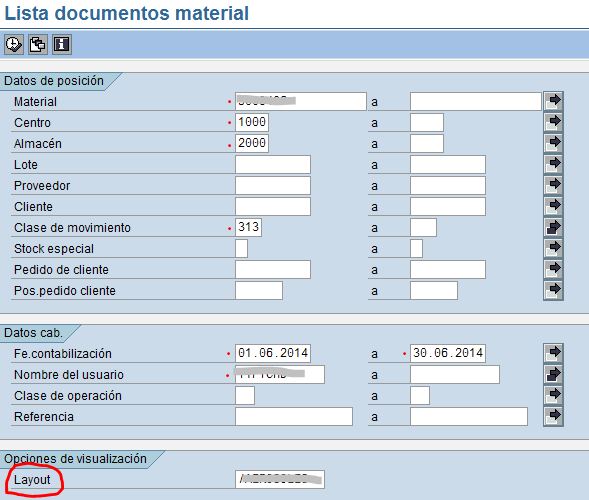This screenshot has width=589, height=500.
Task: Click the 'Datos cab.' group header
Action: tap(33, 333)
